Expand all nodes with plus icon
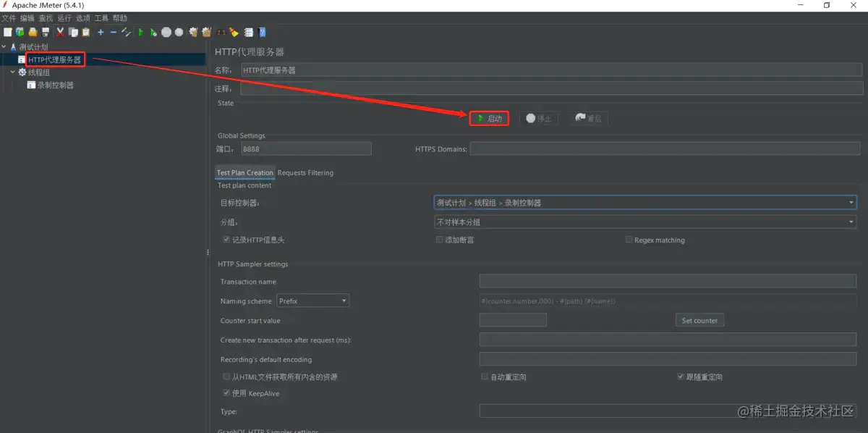868x433 pixels. [x=101, y=32]
